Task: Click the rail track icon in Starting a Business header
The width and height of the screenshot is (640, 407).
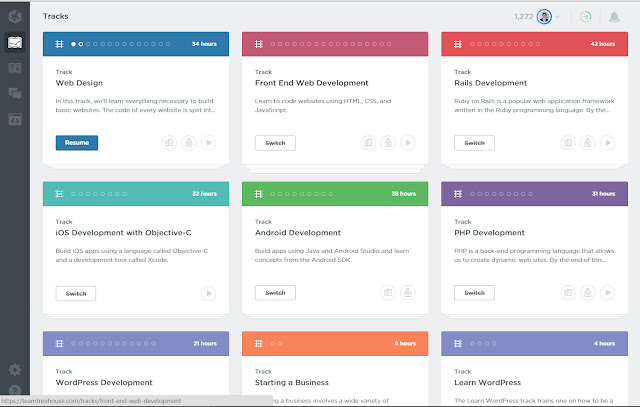Action: 258,344
